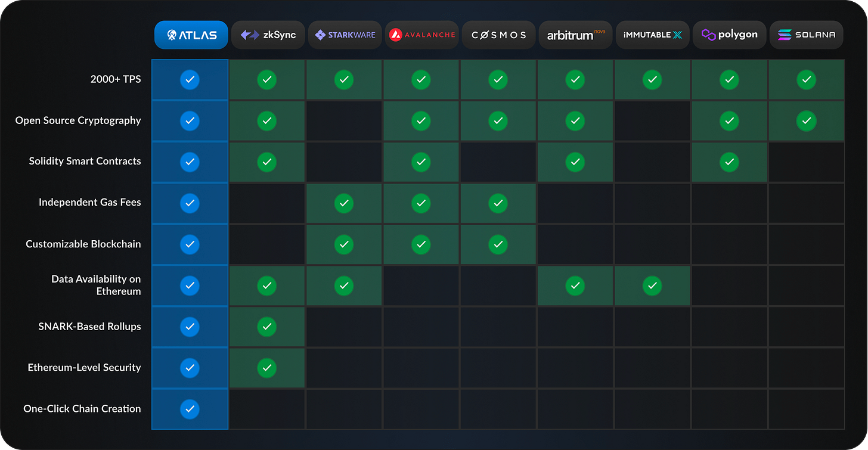The height and width of the screenshot is (450, 868).
Task: Click Polygon checkmark for Open Source Cryptography
Action: pos(729,120)
